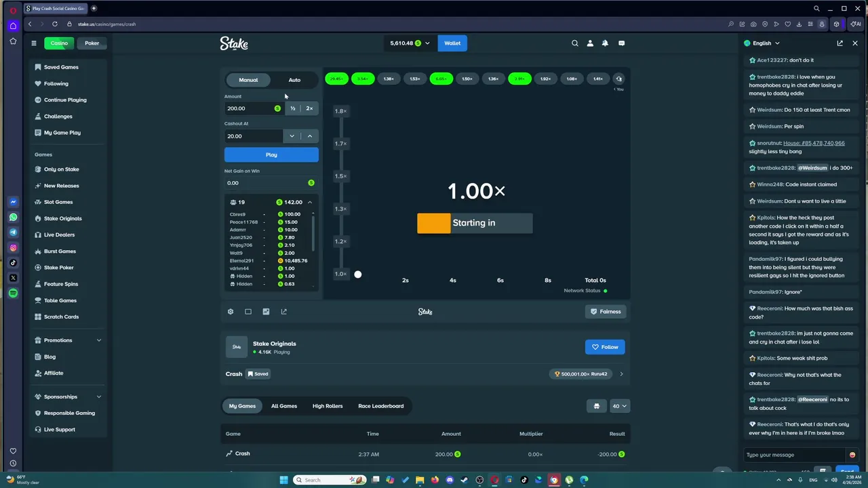The image size is (868, 488).
Task: Click the Fairness button
Action: [605, 312]
